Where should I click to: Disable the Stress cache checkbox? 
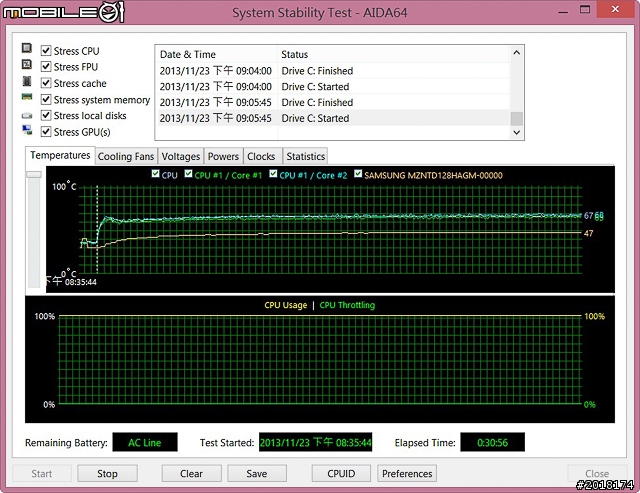click(46, 83)
